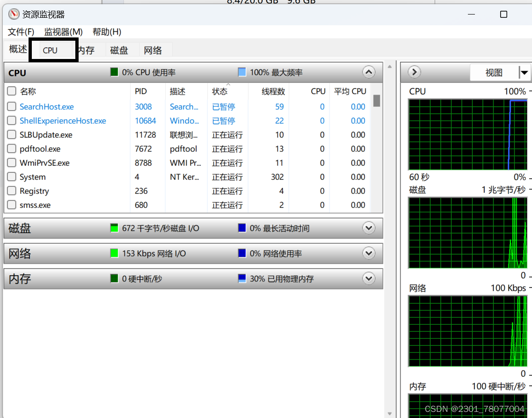Click the green CPU usage legend square
Viewport: 532px width, 418px height.
click(x=114, y=72)
